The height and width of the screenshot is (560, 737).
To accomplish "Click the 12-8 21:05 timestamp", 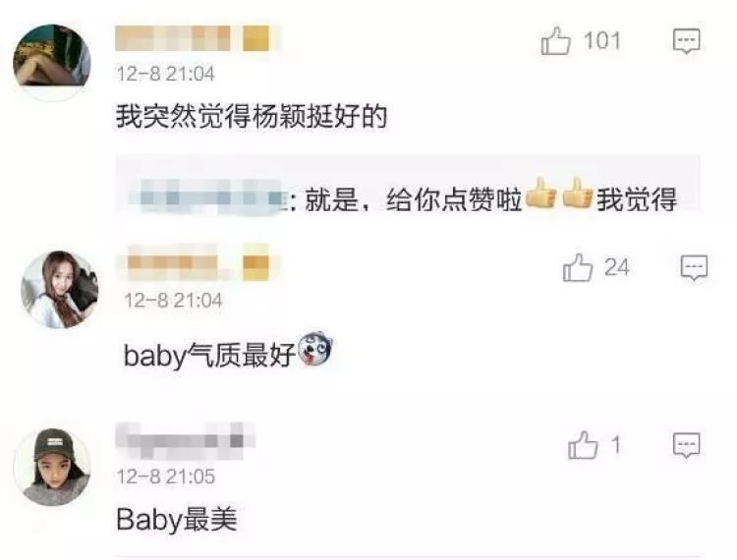I will pos(165,476).
